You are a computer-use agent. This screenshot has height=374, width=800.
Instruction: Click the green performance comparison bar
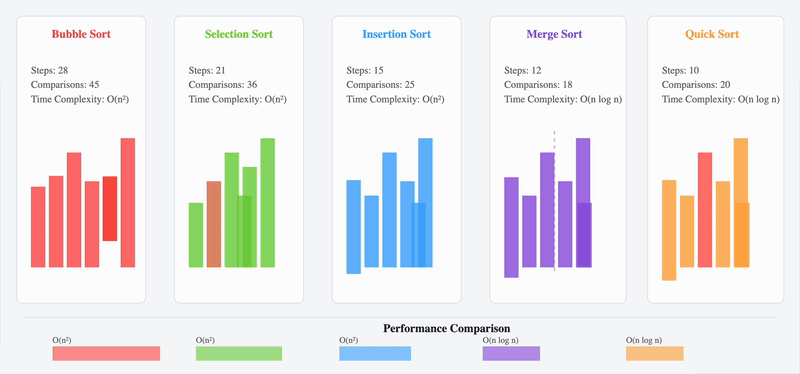[x=239, y=354]
